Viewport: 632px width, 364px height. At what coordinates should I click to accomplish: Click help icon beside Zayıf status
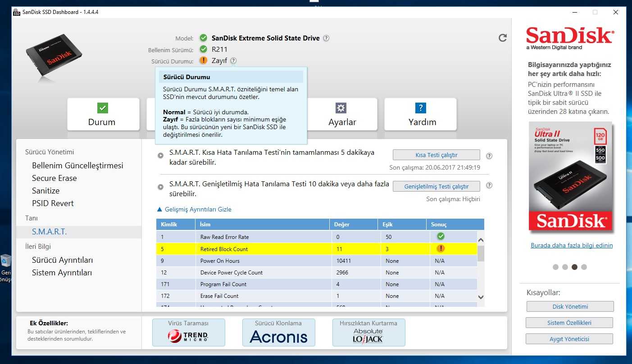233,61
